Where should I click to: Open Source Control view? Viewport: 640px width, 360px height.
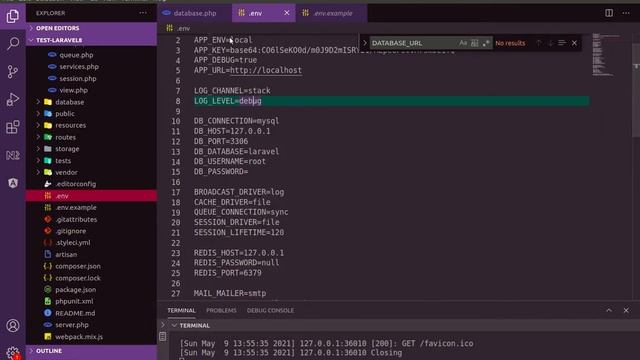[13, 71]
